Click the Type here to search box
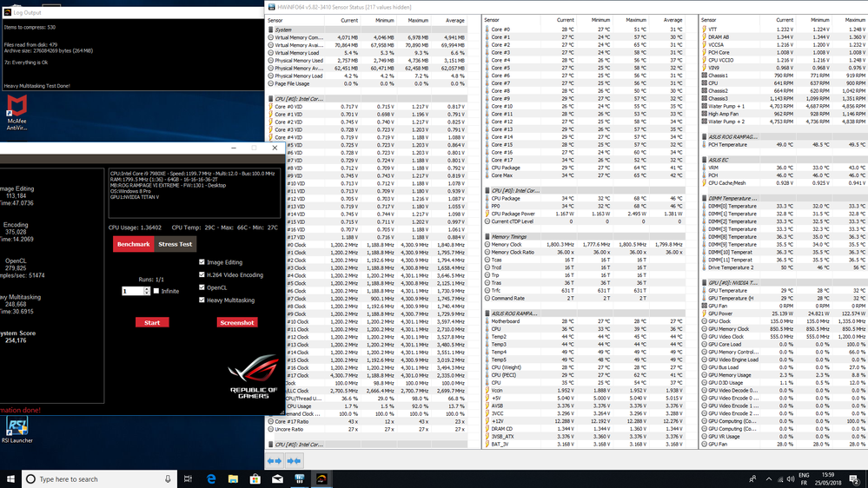This screenshot has height=488, width=868. 100,479
